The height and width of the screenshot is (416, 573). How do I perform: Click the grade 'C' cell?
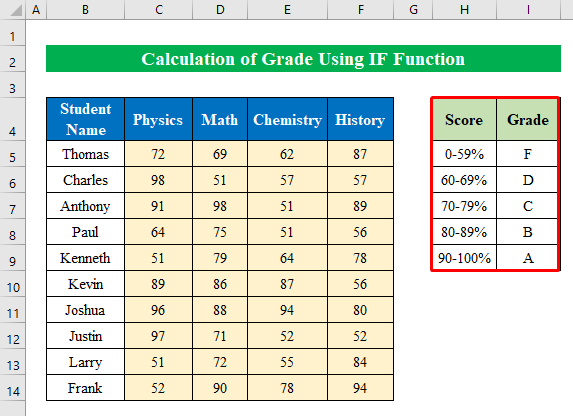click(527, 206)
